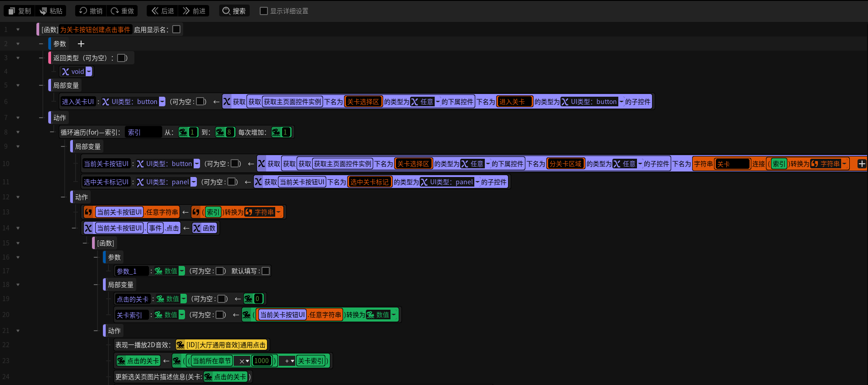Open search with the 搜索 button
Image resolution: width=868 pixels, height=385 pixels.
(x=234, y=11)
